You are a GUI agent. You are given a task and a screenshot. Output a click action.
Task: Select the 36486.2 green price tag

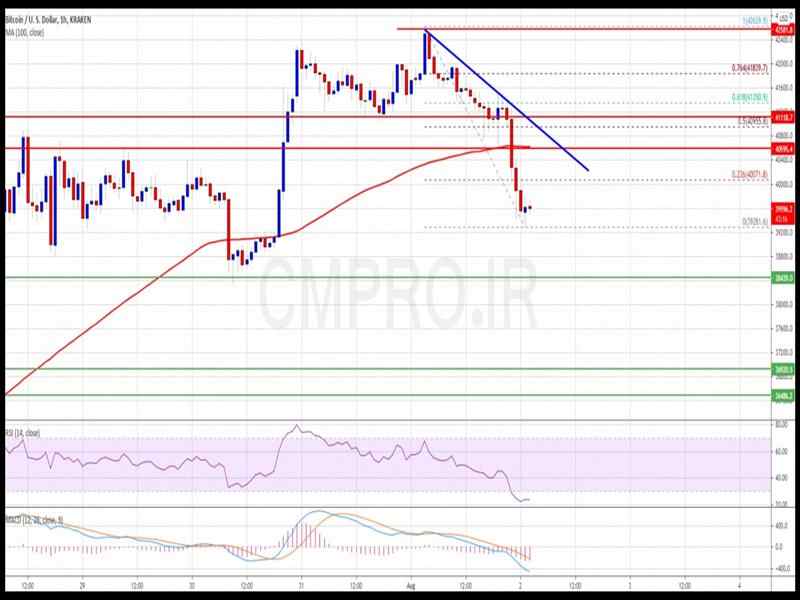(x=783, y=396)
